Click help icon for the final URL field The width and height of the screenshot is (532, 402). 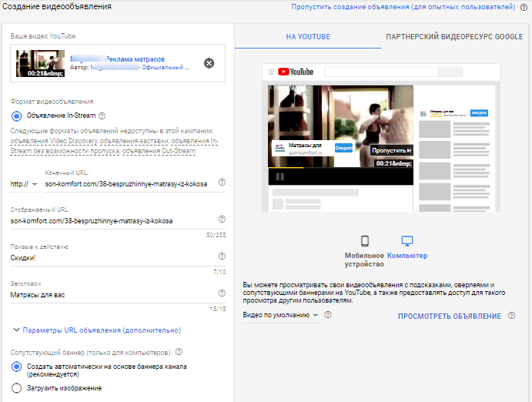222,183
